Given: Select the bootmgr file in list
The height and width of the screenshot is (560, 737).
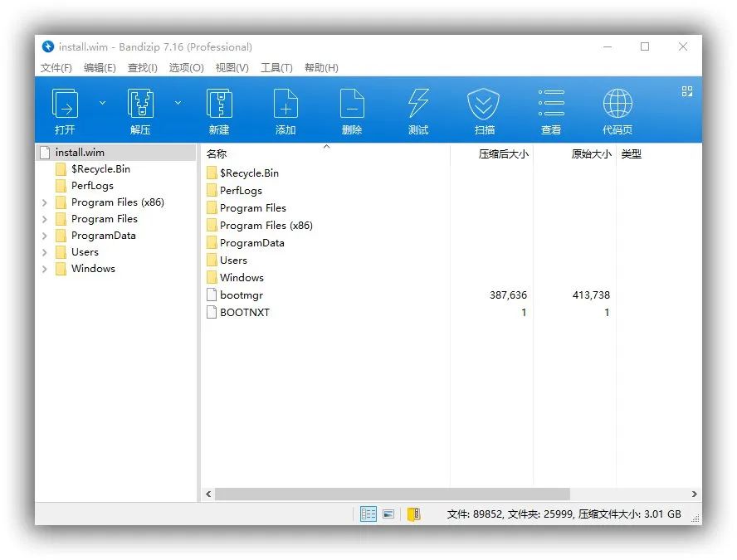Looking at the screenshot, I should (x=241, y=295).
